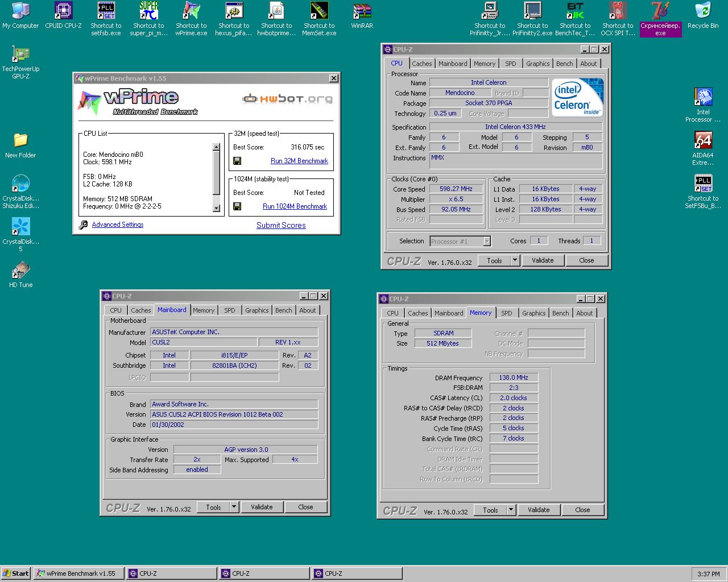Screen dimensions: 728x582
Task: Click the Tools button in Memory window
Action: (x=490, y=510)
